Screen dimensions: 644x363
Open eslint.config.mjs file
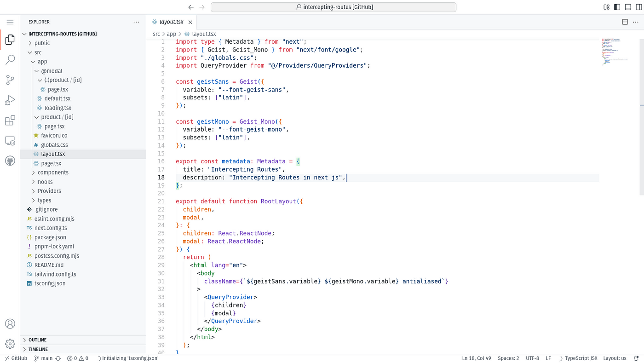pos(83,219)
